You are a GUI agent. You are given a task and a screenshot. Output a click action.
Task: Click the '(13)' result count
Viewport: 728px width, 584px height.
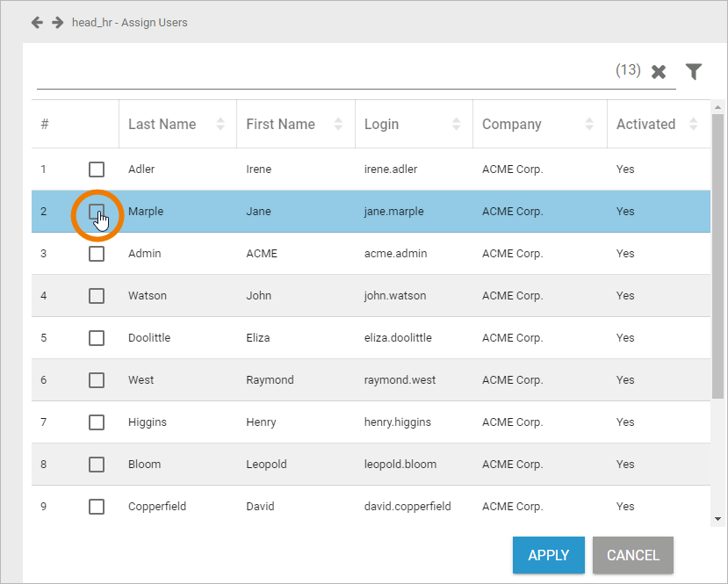[x=628, y=69]
